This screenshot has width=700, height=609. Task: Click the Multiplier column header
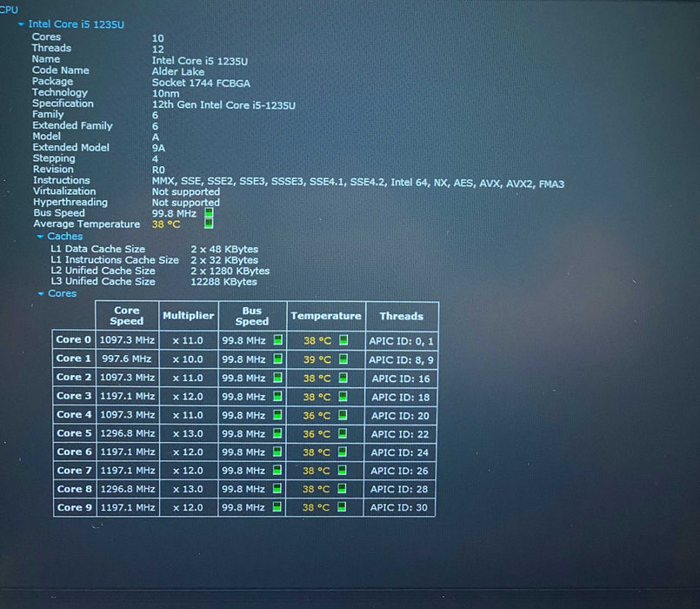189,316
